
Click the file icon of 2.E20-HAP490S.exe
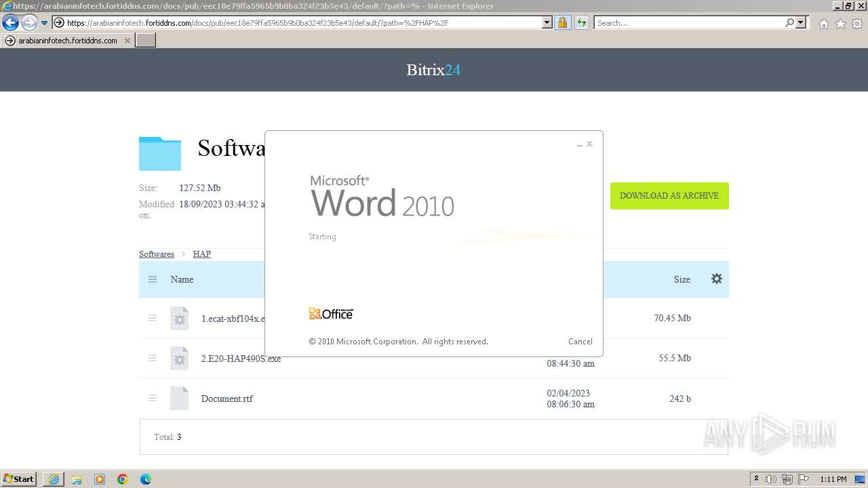coord(179,359)
